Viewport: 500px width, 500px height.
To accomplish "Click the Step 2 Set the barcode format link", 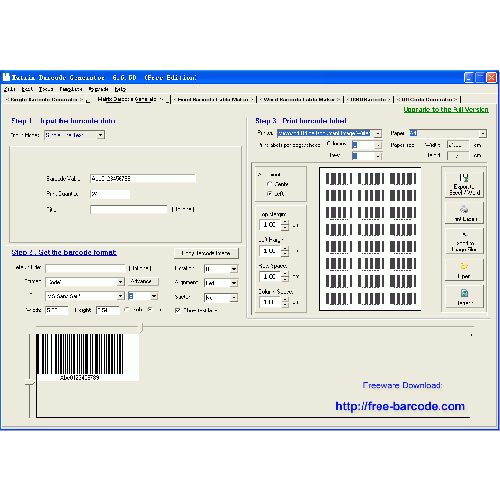I will [64, 252].
